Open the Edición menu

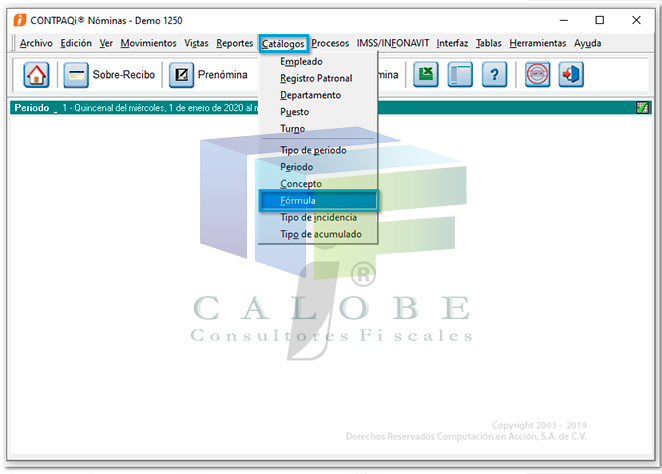tap(76, 43)
